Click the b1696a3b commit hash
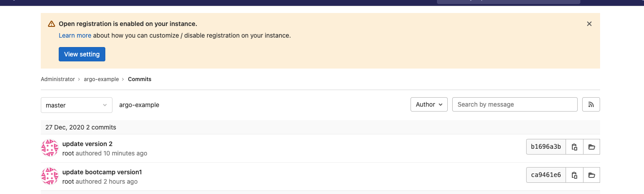Screen dimensions: 644x194 (x=546, y=147)
